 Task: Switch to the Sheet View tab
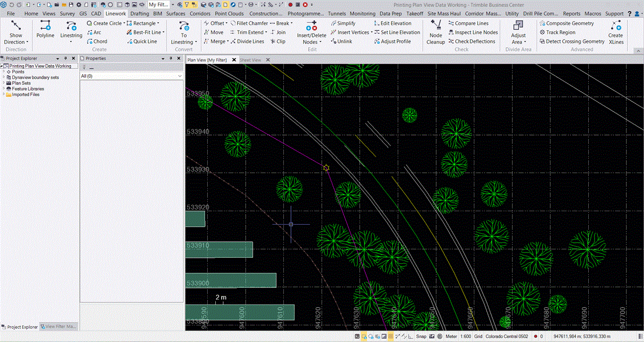[x=251, y=60]
